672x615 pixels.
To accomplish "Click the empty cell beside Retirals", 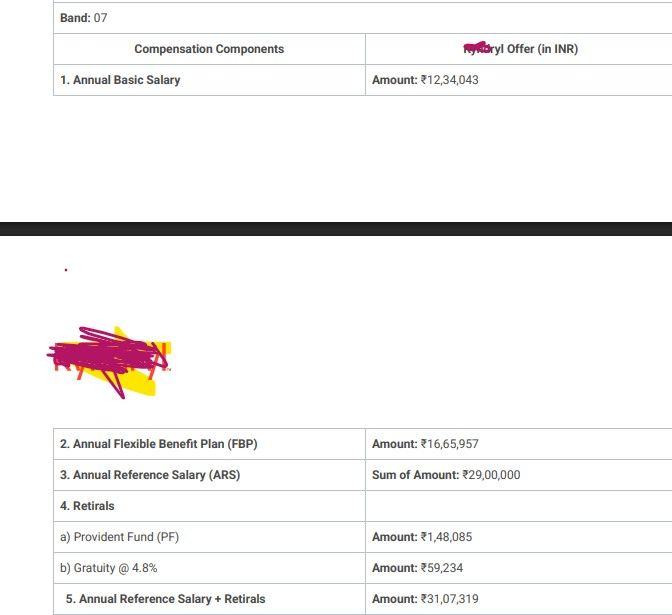I will [x=519, y=506].
